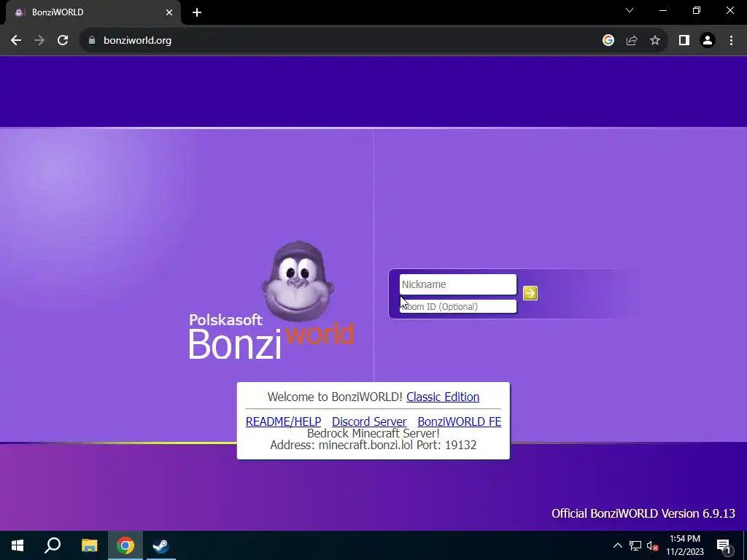This screenshot has height=560, width=747.
Task: Click the site lock icon in address bar
Action: tap(92, 41)
